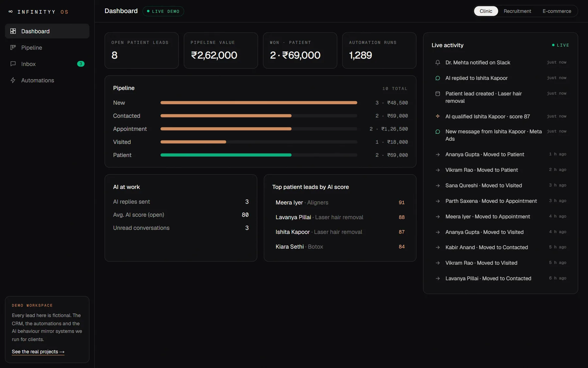Open the Open Patient Leads card

(141, 50)
